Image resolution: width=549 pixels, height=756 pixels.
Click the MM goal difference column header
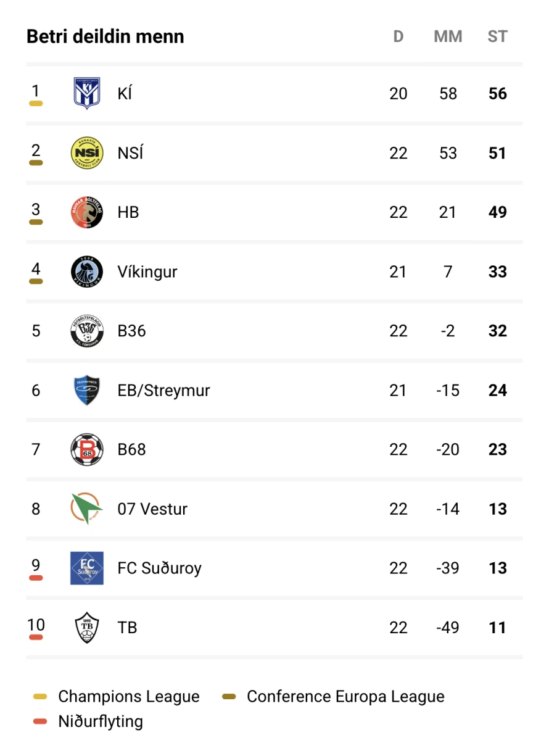click(448, 36)
